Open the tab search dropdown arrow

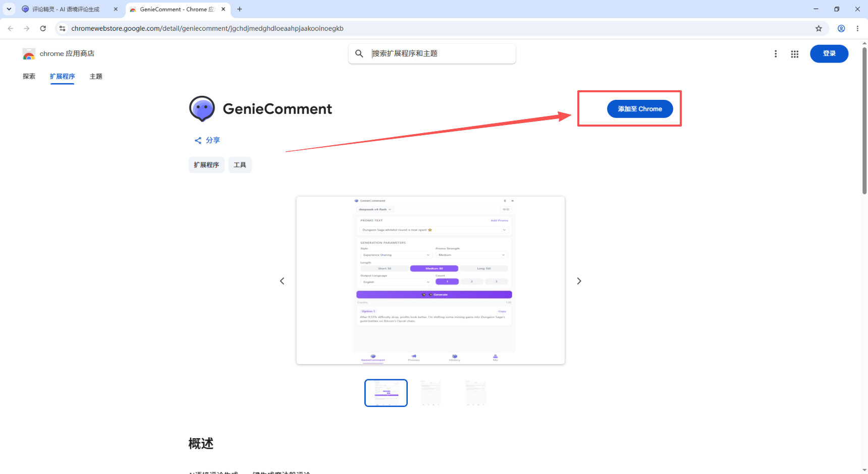coord(9,9)
